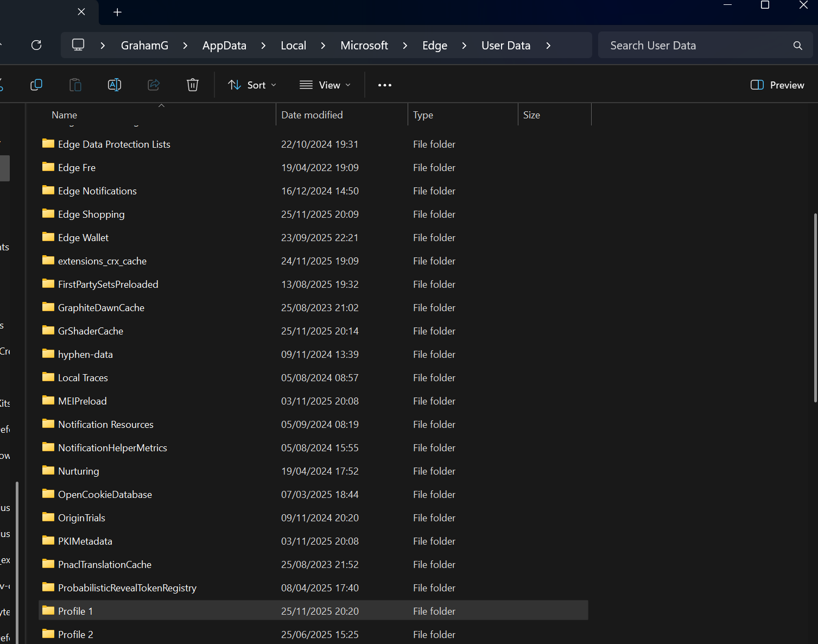Expand the chevron after User Data
This screenshot has width=818, height=644.
click(x=548, y=46)
